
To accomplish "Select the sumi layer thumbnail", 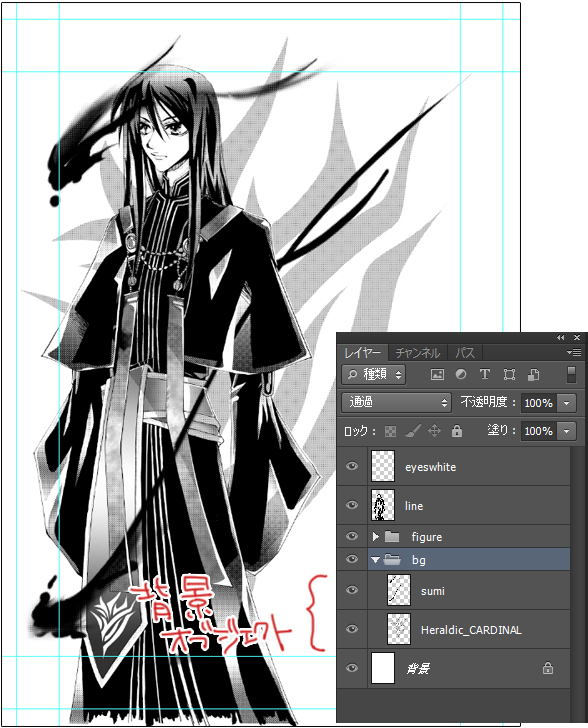I will [399, 590].
